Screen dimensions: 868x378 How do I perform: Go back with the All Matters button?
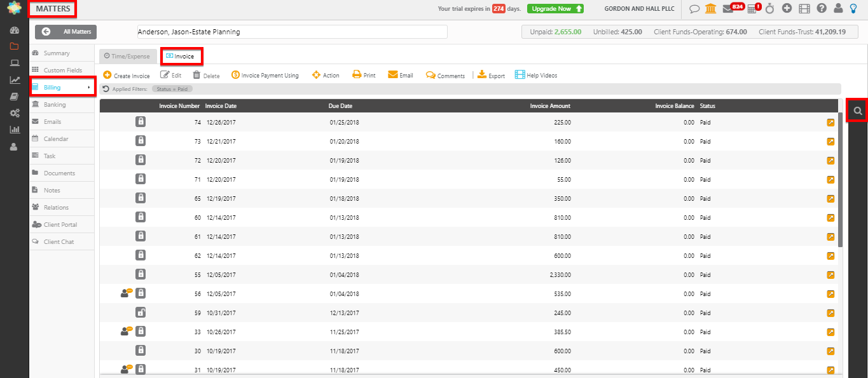tap(66, 32)
